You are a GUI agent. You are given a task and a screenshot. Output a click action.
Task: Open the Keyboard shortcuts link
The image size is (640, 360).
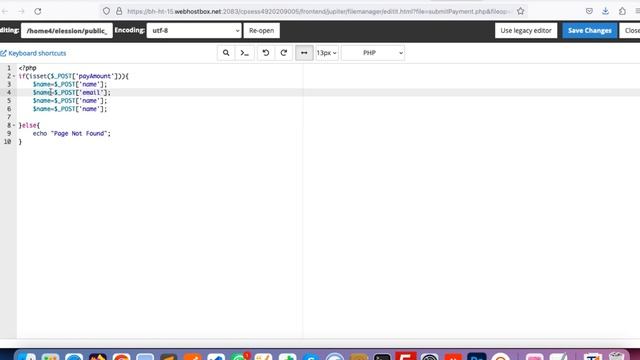(33, 53)
